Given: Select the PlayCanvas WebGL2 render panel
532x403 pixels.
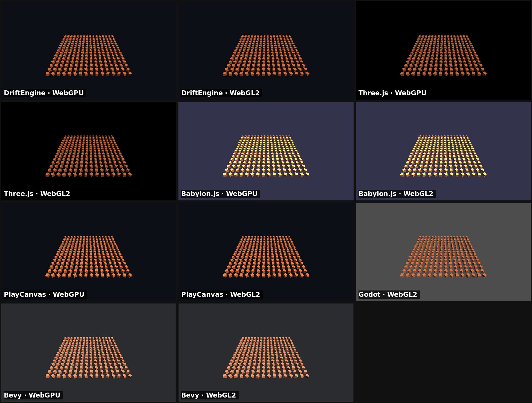Looking at the screenshot, I should (x=266, y=252).
